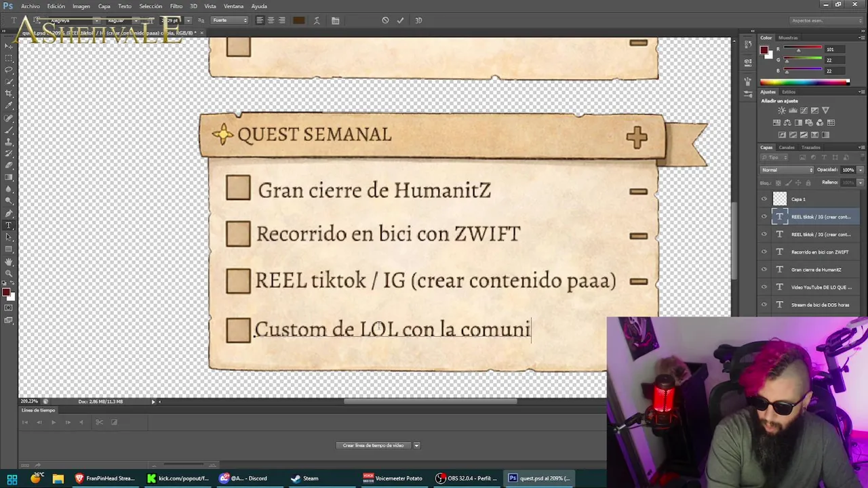Image resolution: width=868 pixels, height=488 pixels.
Task: Lock transparent pixels in Layers panel
Action: (777, 183)
